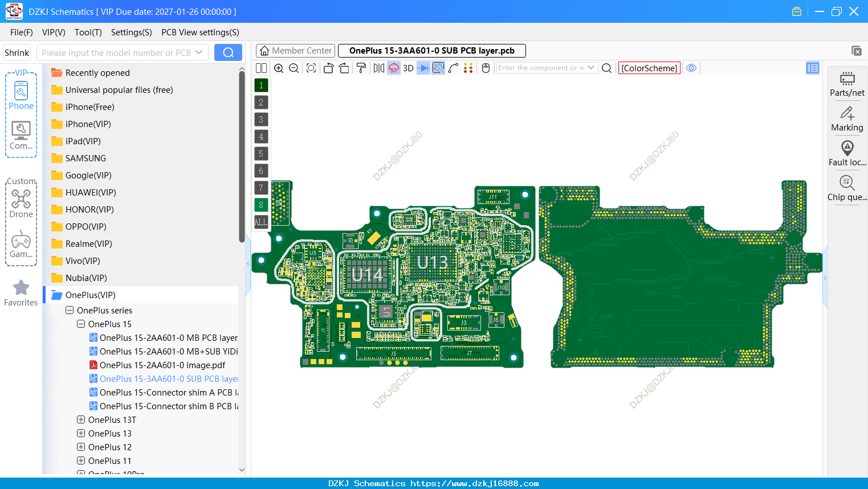
Task: Show PCB layer 8
Action: tap(261, 205)
